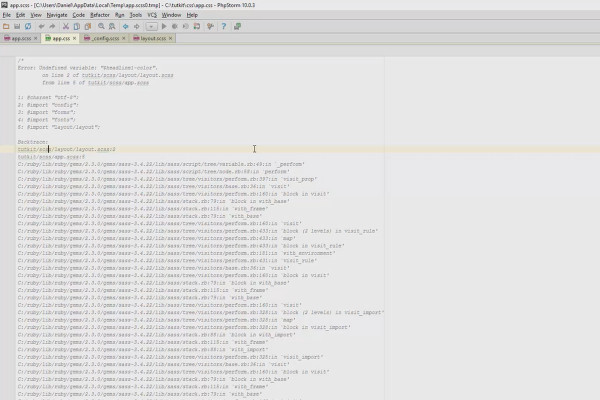Click the Synchronize refresh icon
Viewport: 600px width, 400px height.
click(x=28, y=26)
